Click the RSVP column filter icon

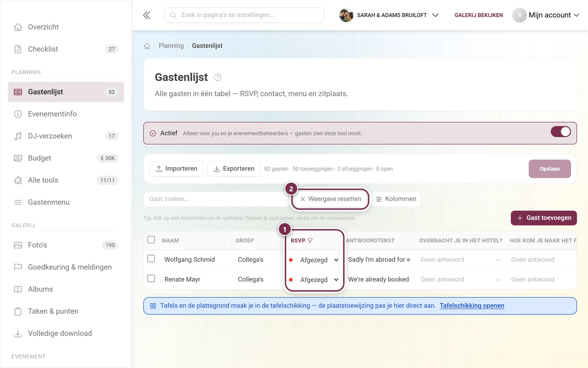pos(310,240)
